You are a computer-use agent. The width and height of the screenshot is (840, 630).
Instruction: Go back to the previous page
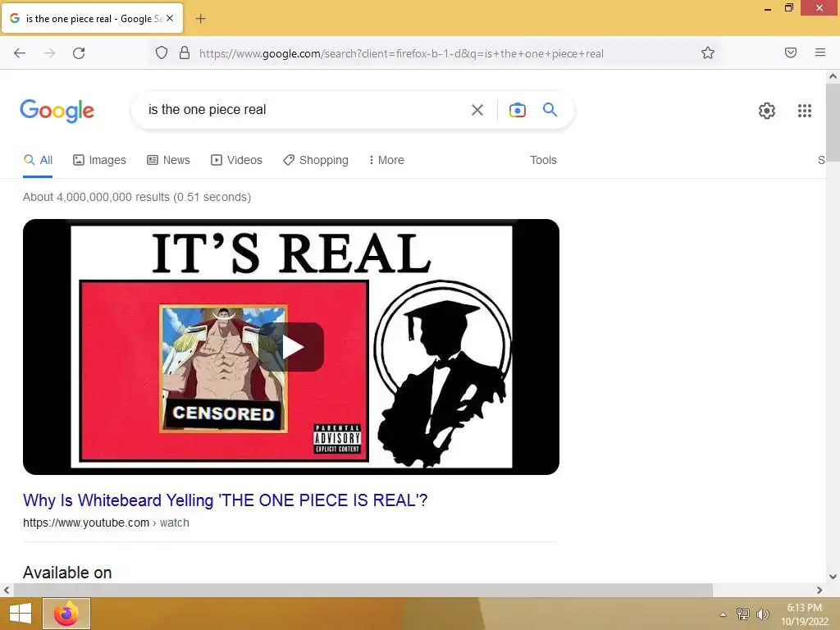click(20, 53)
